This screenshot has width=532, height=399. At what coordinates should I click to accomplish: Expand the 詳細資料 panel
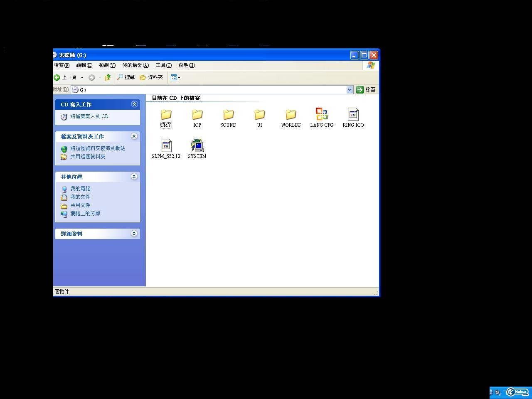click(134, 234)
